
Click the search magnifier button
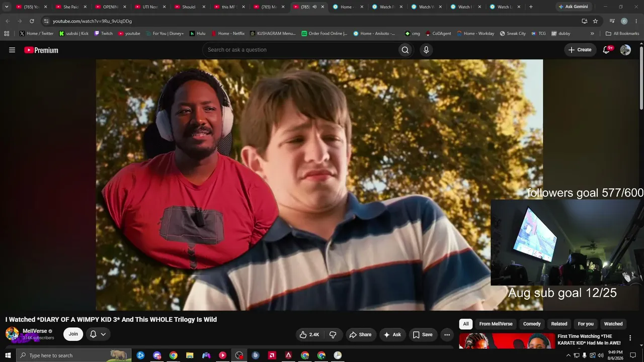[x=405, y=50]
